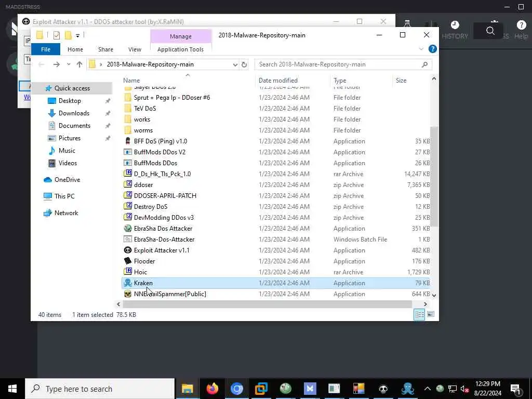
Task: Open recent locations dropdown arrow
Action: [x=69, y=64]
